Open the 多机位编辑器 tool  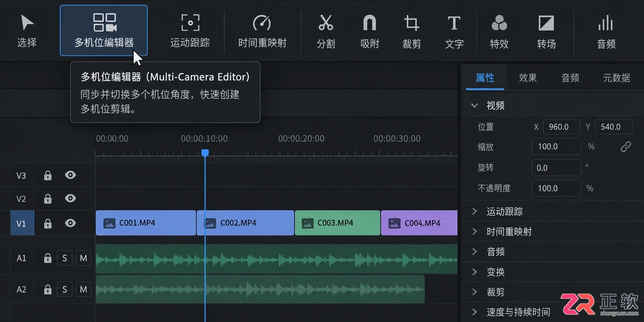[x=104, y=30]
